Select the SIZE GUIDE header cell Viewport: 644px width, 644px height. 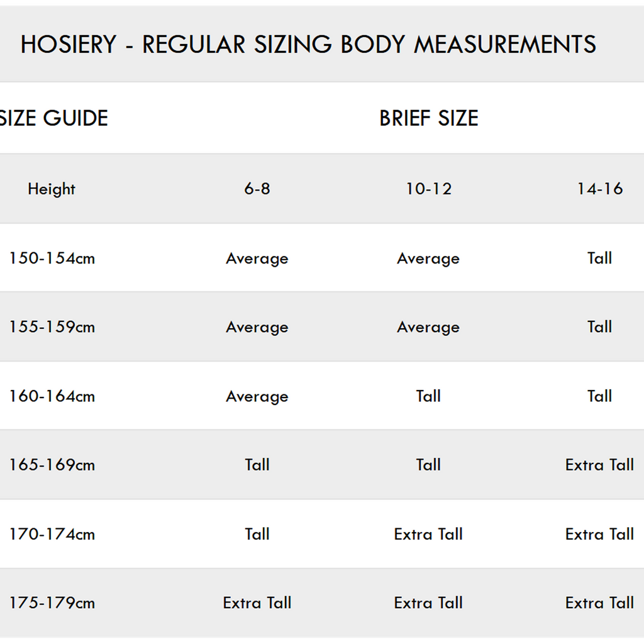pos(54,118)
